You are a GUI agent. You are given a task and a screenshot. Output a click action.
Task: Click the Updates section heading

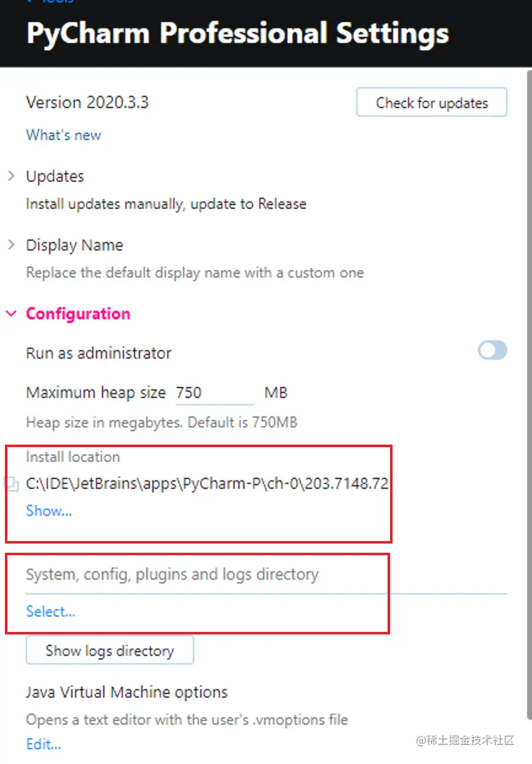pos(55,176)
